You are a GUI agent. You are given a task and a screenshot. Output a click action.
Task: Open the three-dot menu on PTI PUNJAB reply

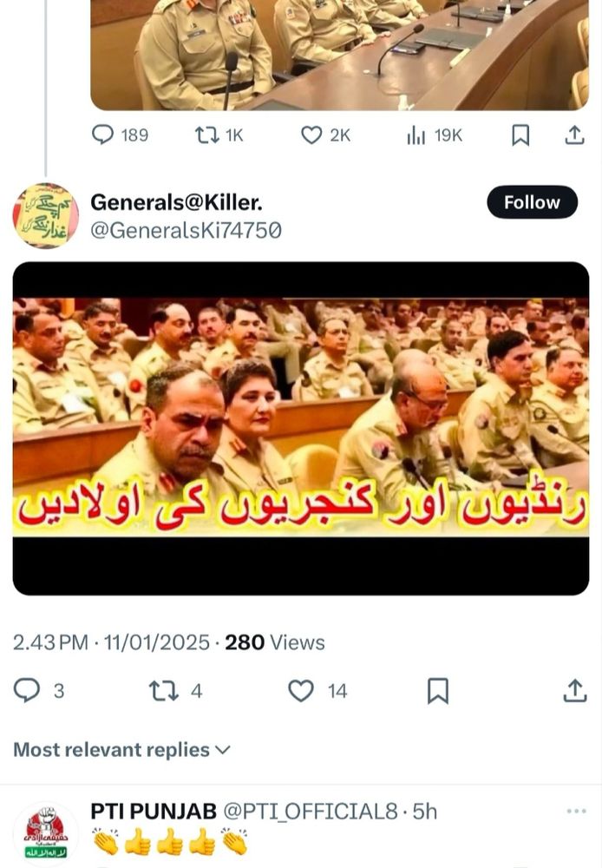click(577, 811)
